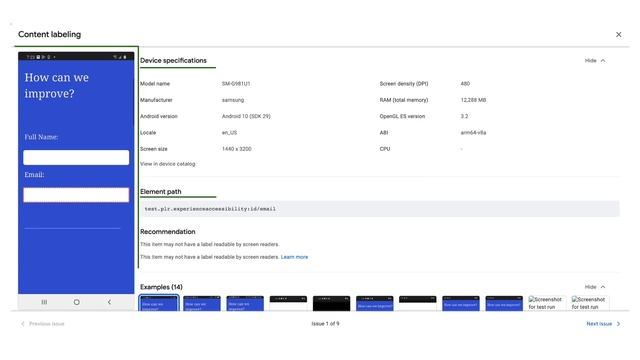Select first broken 'Screenshot for test run' thumbnail
Image resolution: width=640 pixels, height=360 pixels.
click(547, 303)
